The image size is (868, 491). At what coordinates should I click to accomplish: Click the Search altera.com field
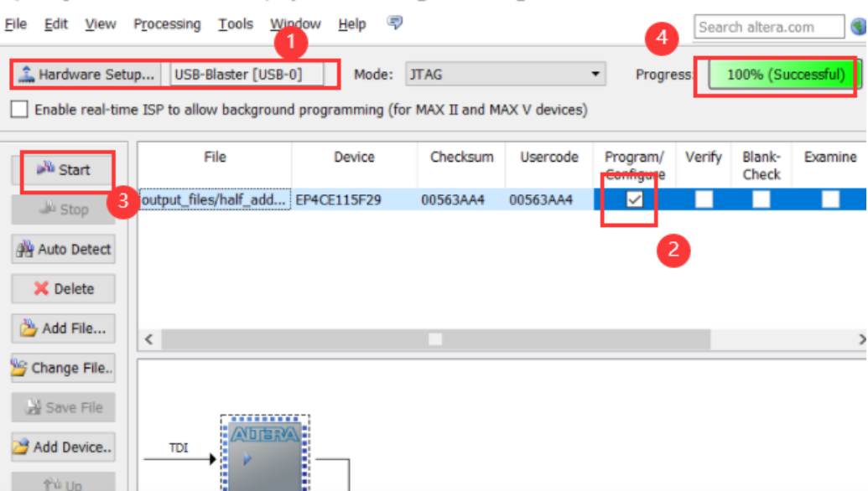point(769,27)
